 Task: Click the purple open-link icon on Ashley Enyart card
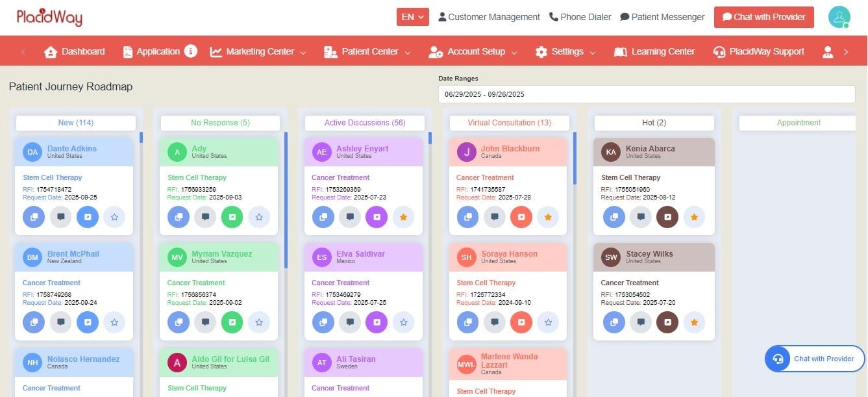point(377,217)
